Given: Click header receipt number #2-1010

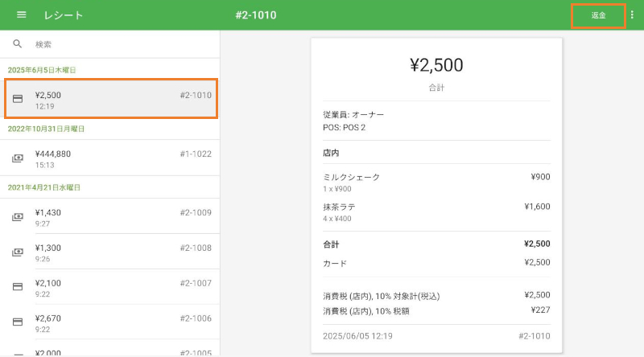Looking at the screenshot, I should pos(255,15).
